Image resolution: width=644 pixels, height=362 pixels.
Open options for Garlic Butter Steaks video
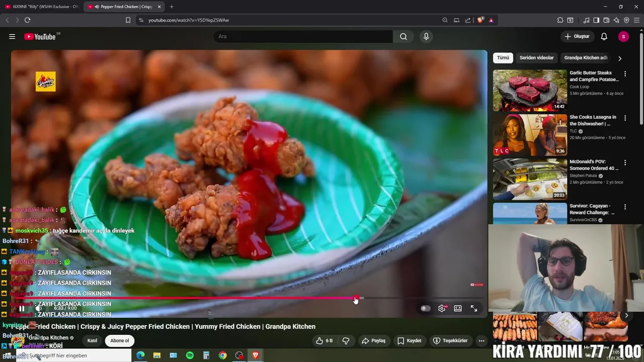(625, 73)
